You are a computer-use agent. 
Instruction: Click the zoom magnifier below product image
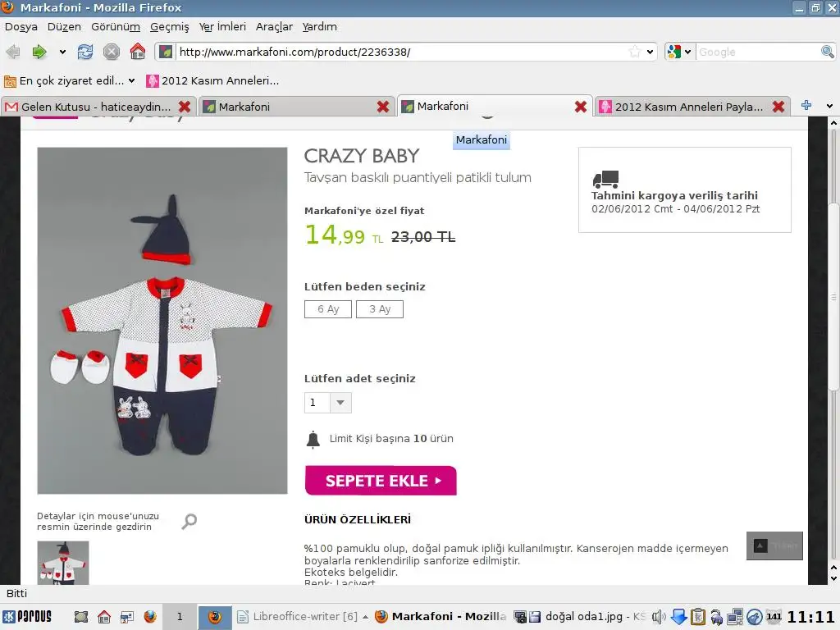(189, 521)
